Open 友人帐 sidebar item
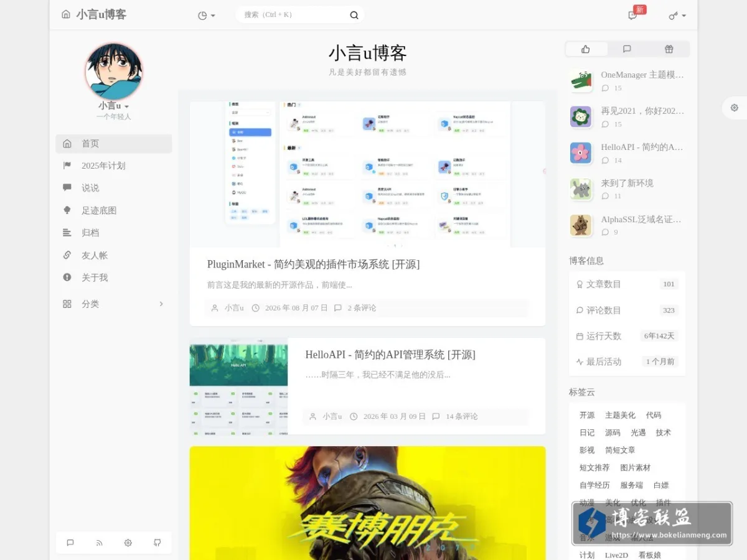The height and width of the screenshot is (560, 747). pos(114,255)
